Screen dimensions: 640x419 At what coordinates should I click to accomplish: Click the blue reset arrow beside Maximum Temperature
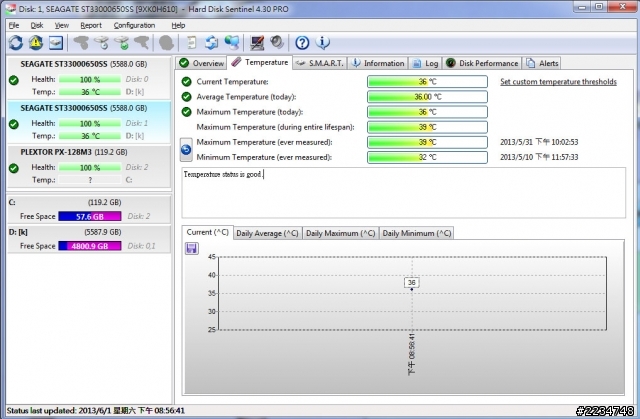click(186, 150)
